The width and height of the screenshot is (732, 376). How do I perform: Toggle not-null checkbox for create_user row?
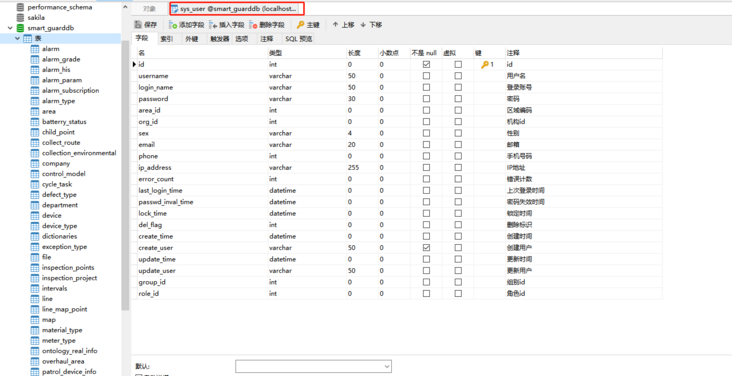click(x=426, y=248)
